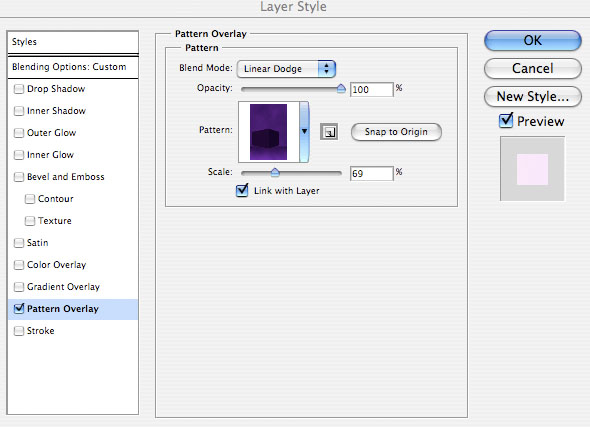Open the Blend Mode Linear Dodge dropdown

pyautogui.click(x=286, y=69)
